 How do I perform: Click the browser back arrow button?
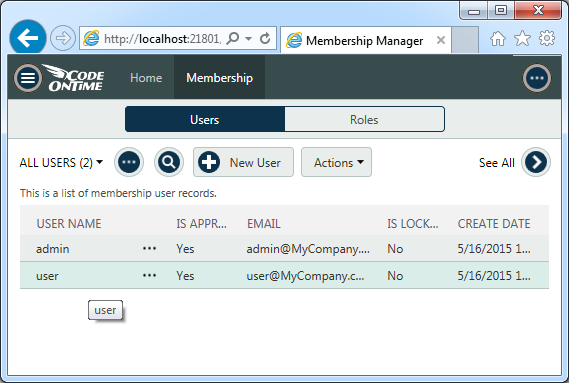tap(28, 37)
